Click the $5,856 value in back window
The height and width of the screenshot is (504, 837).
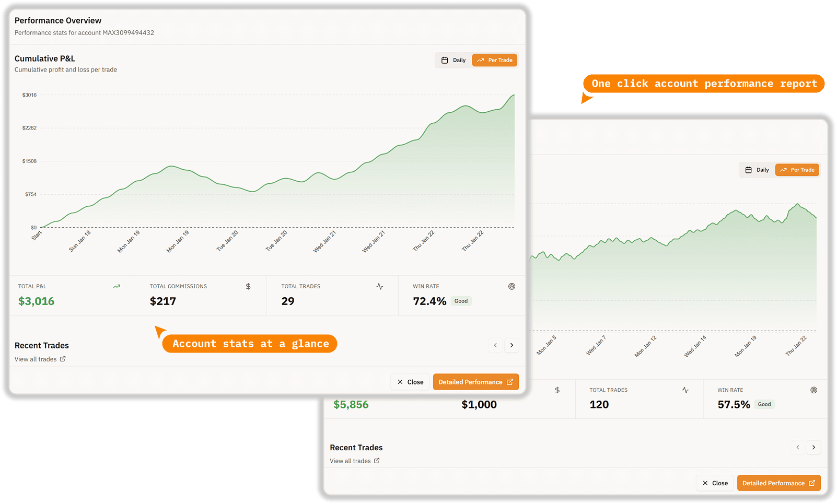click(x=351, y=405)
